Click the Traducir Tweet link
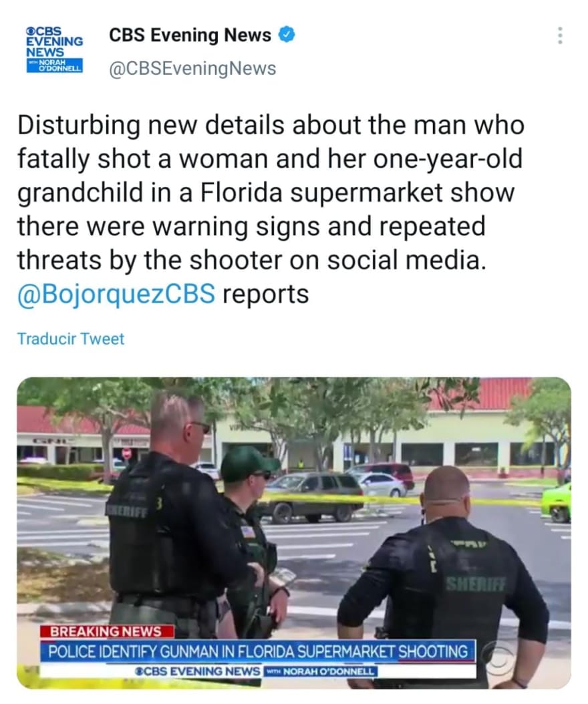 pos(71,339)
